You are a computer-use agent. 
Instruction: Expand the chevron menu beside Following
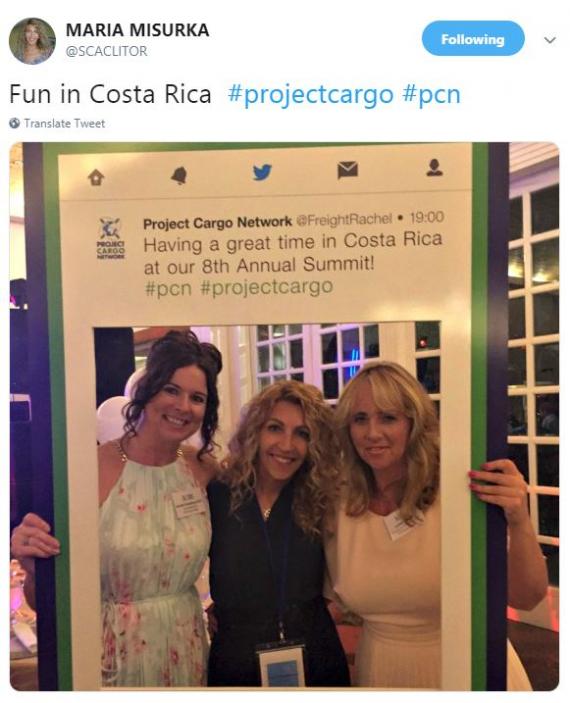tap(550, 40)
